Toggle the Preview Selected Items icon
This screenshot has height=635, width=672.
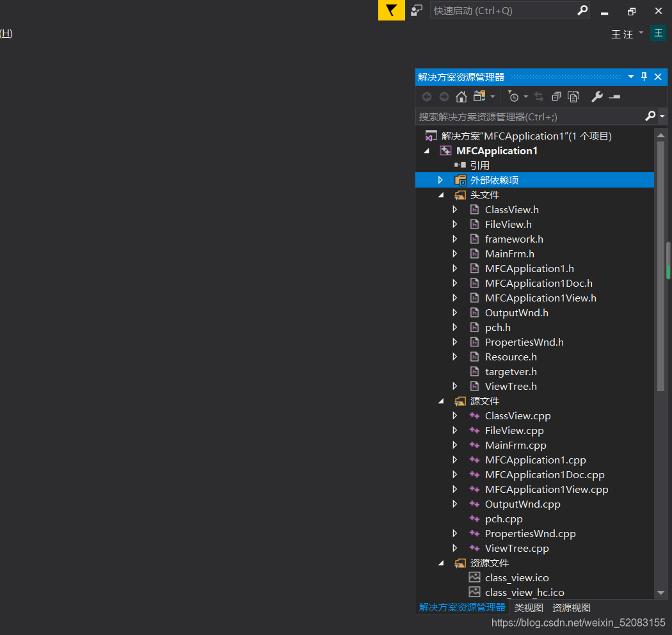click(614, 97)
